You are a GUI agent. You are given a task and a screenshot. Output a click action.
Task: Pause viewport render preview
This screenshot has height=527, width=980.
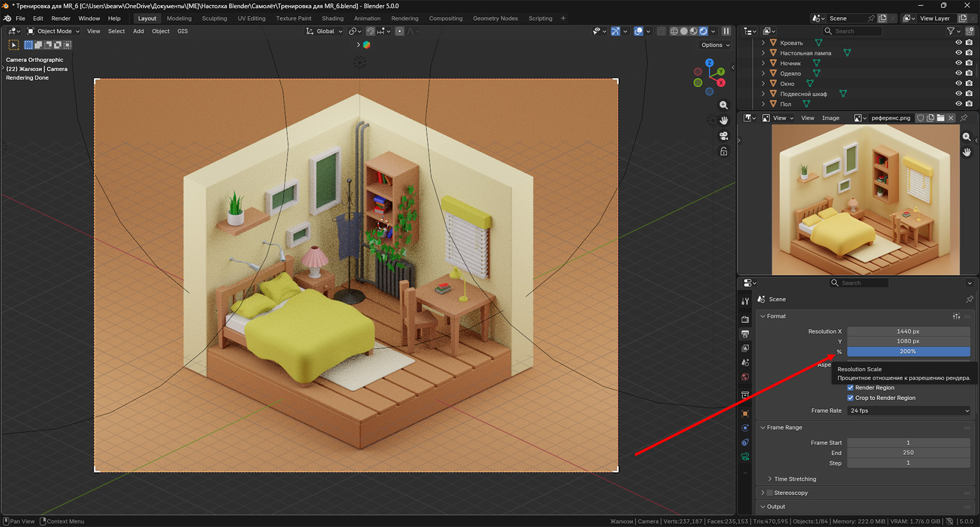(726, 31)
